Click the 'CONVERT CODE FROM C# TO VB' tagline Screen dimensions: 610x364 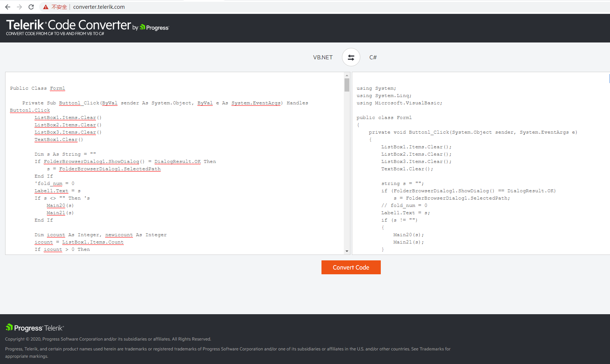pos(55,34)
